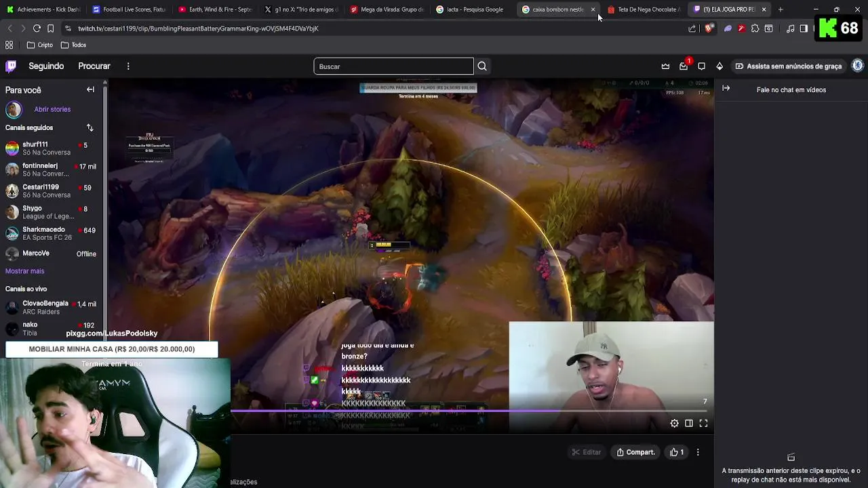
Task: Open the user profile avatar
Action: point(857,66)
